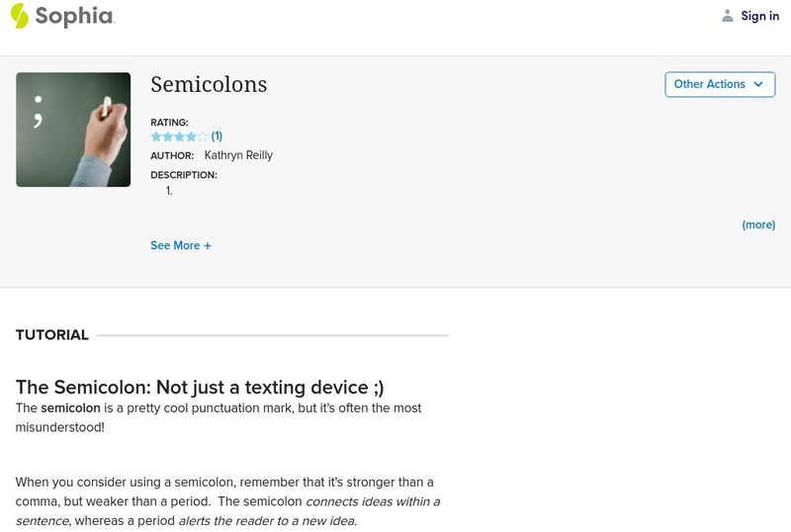Click author name Kathryn Reilly
The image size is (791, 532).
click(x=238, y=155)
